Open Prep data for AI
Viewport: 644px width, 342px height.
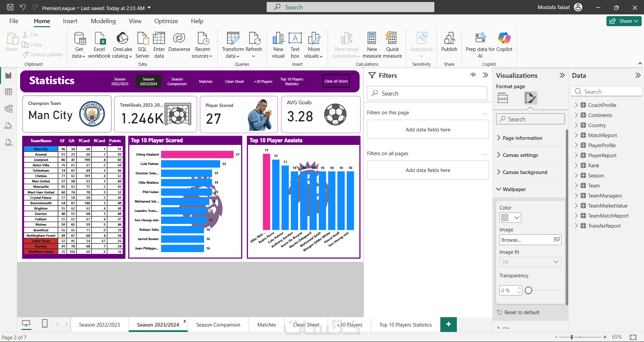pos(481,45)
